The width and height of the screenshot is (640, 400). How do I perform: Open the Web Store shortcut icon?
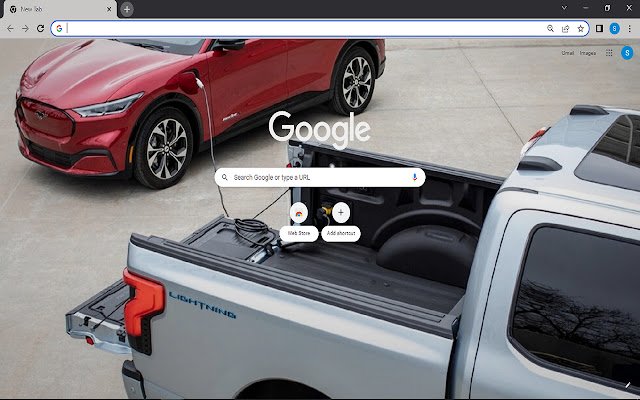299,213
